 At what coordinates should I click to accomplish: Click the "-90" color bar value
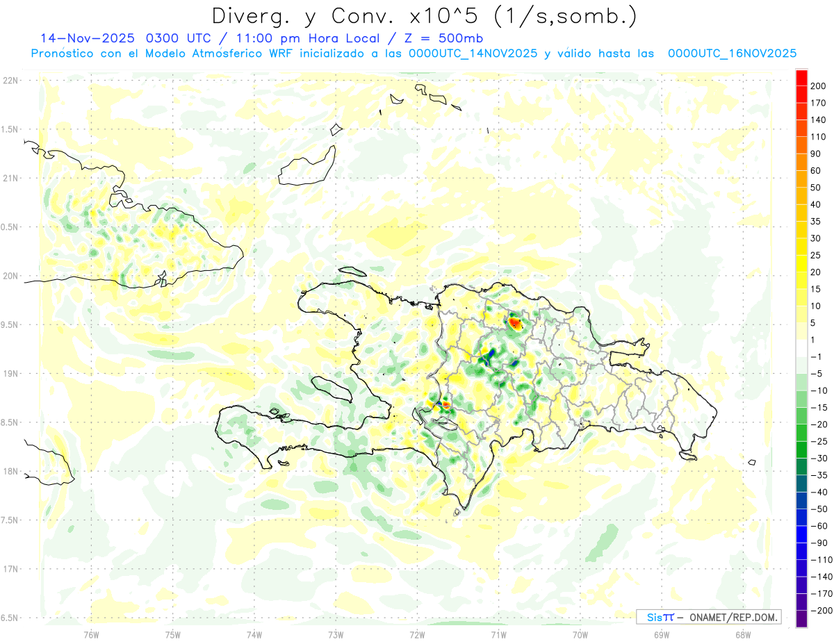tap(821, 543)
